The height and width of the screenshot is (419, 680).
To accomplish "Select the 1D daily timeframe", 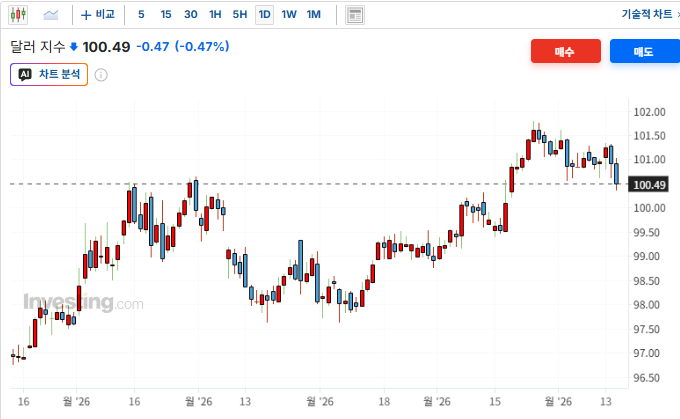I will [265, 15].
